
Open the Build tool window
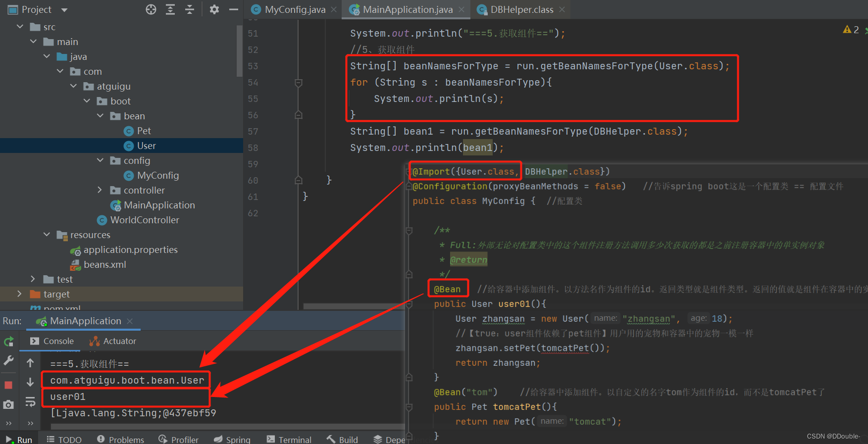coord(342,440)
